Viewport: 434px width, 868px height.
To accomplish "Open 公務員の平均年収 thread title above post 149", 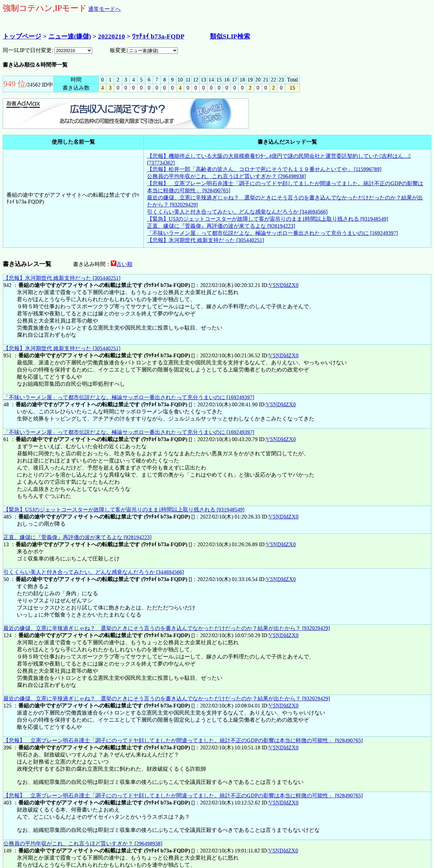I will (x=83, y=844).
